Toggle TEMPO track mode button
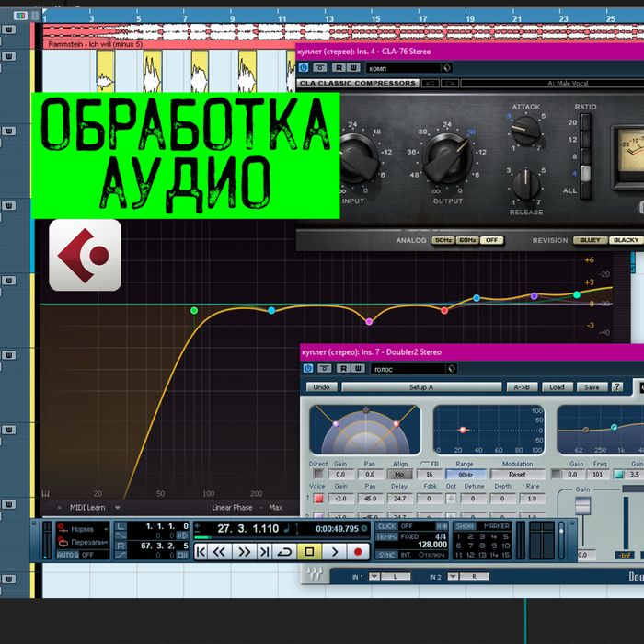This screenshot has height=644, width=644. pyautogui.click(x=387, y=536)
